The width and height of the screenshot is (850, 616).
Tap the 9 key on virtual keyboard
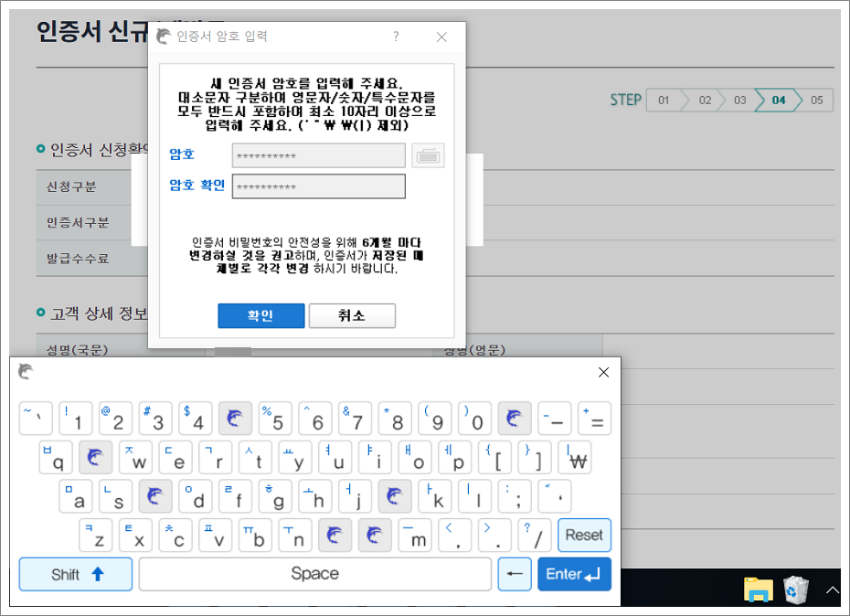[x=435, y=418]
